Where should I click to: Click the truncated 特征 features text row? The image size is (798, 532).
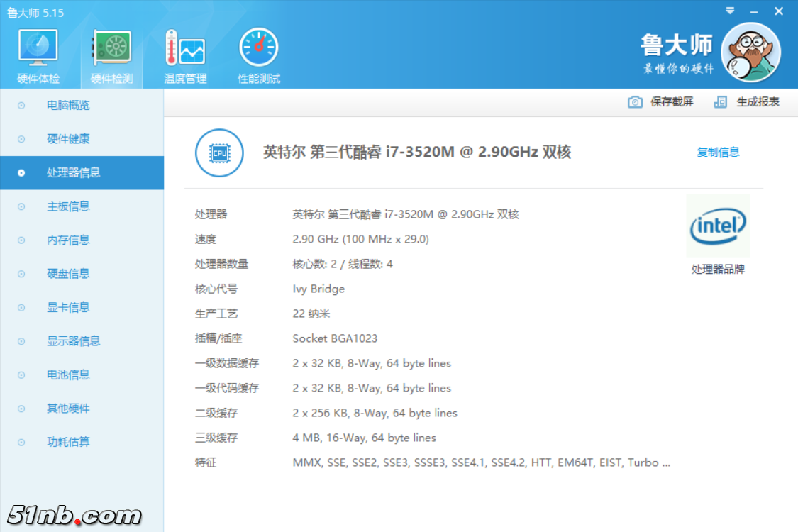pos(481,463)
